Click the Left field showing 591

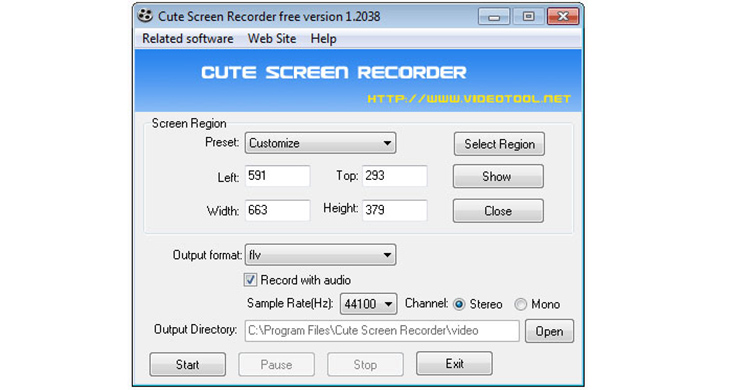(x=277, y=176)
